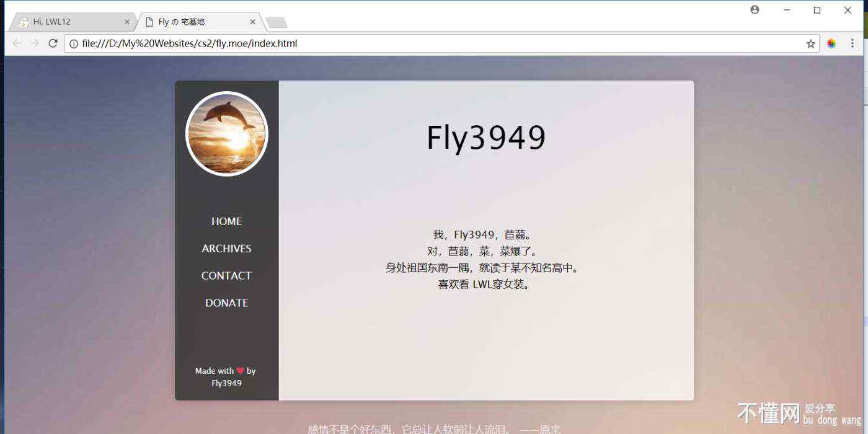This screenshot has width=868, height=434.
Task: Click the red heart in footer
Action: click(241, 371)
